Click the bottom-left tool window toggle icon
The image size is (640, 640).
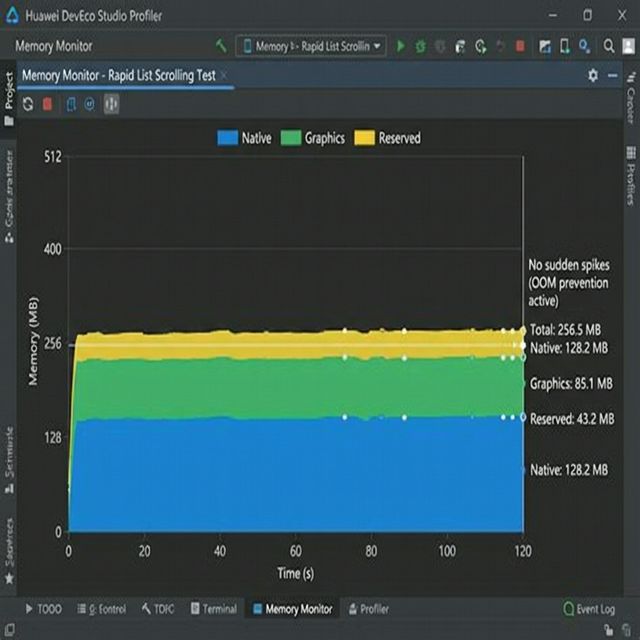pos(9,629)
